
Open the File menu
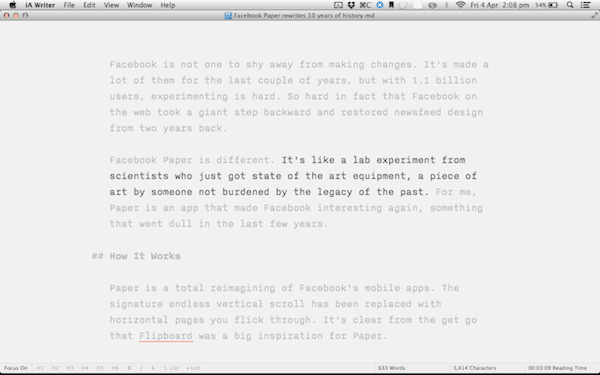point(69,5)
